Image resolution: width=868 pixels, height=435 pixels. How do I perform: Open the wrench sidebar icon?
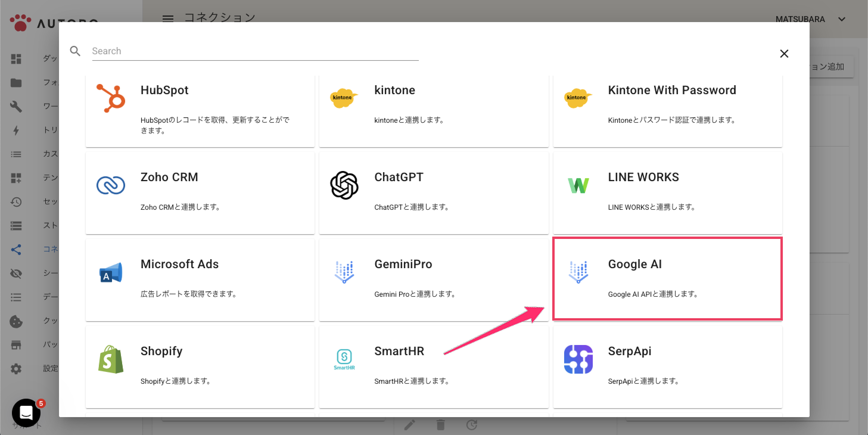point(16,107)
